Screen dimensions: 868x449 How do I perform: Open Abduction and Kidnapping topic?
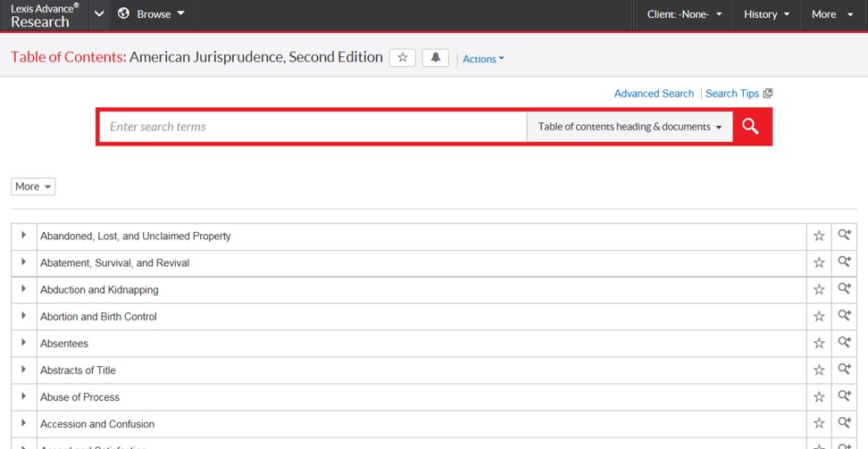point(99,289)
